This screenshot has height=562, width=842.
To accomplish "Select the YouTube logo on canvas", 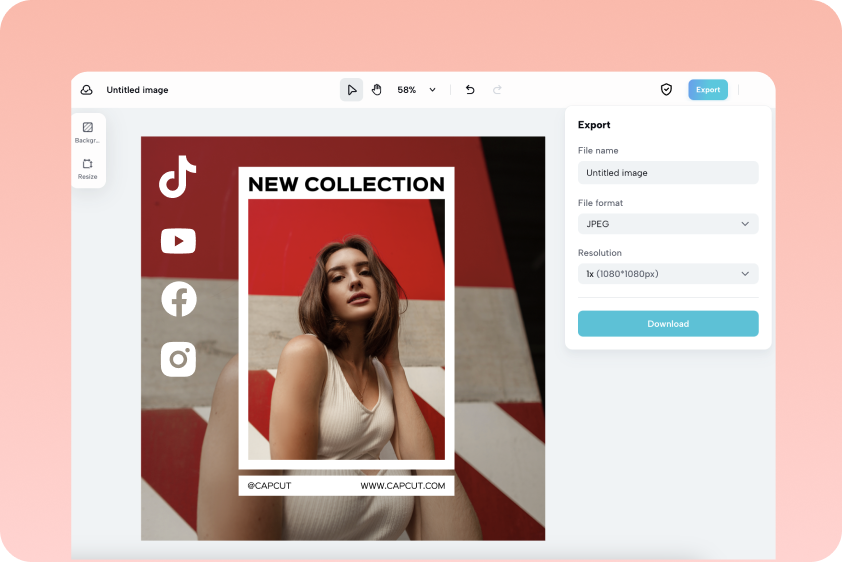I will click(178, 241).
